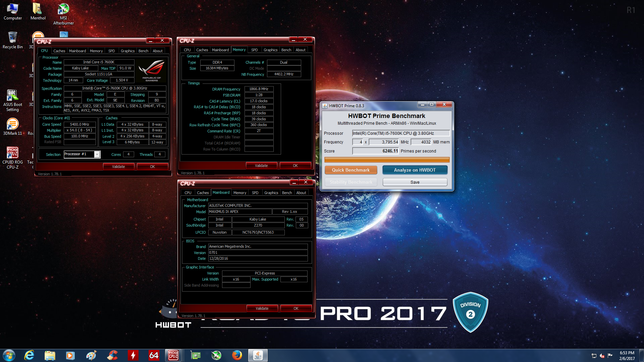Click the Score 6246.11 field
Screen dimensions: 644x362
click(x=375, y=151)
